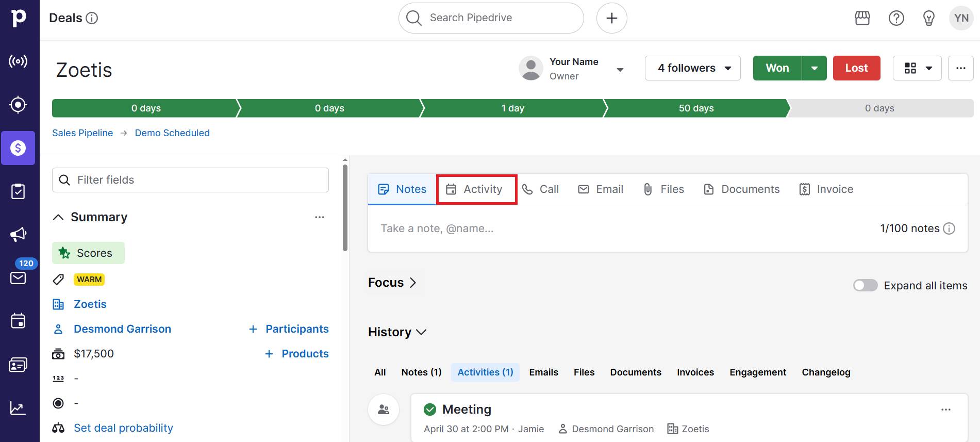This screenshot has width=980, height=442.
Task: Click the owner avatar picture
Action: tap(531, 69)
